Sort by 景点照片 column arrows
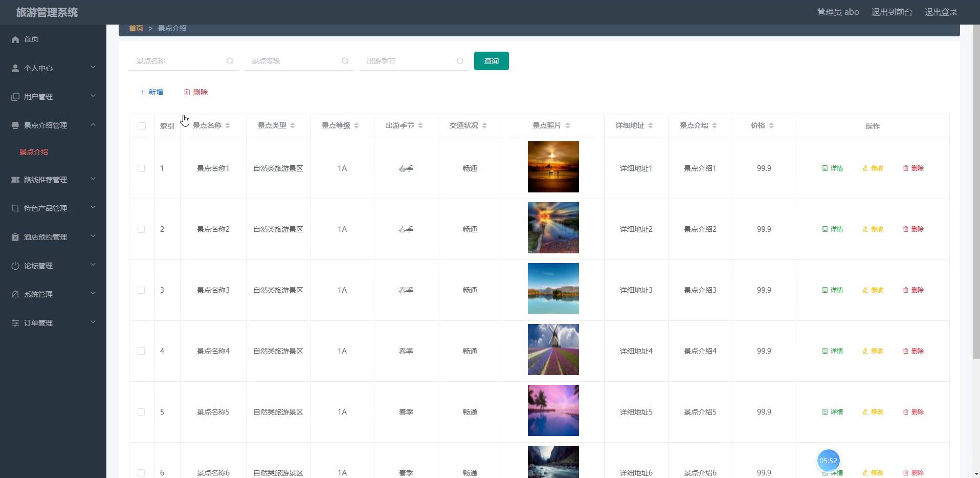980x478 pixels. click(x=568, y=125)
